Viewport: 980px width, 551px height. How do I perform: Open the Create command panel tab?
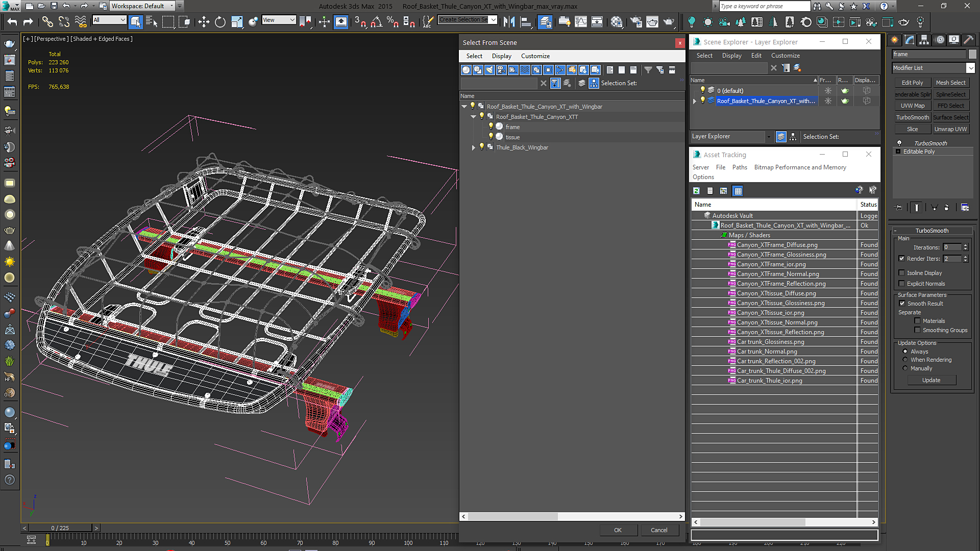click(x=895, y=40)
